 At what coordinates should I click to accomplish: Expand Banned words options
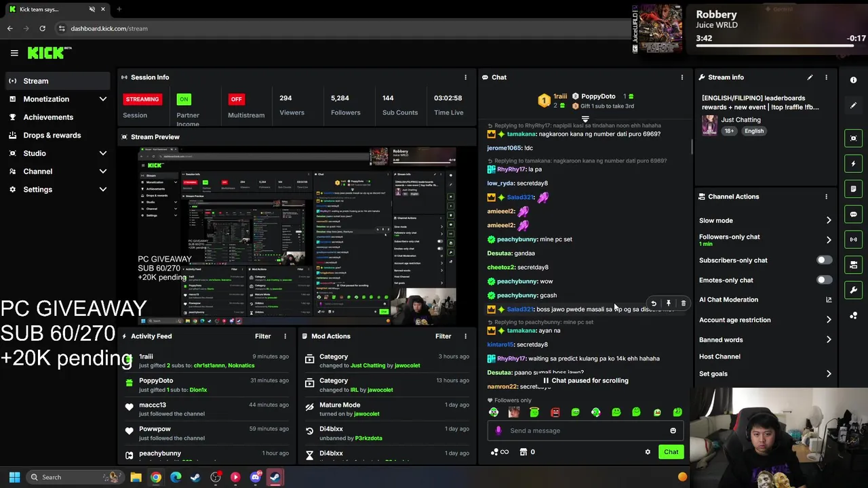click(829, 340)
